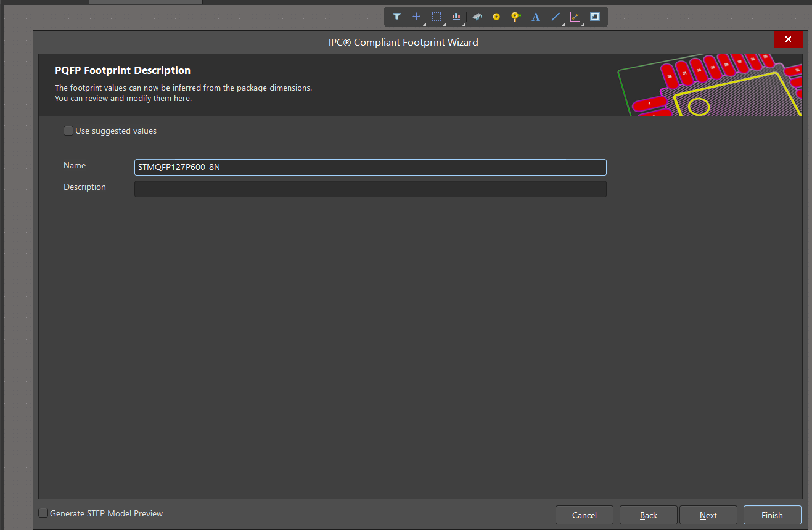The image size is (812, 530).
Task: Click inside the Name text field
Action: (370, 167)
